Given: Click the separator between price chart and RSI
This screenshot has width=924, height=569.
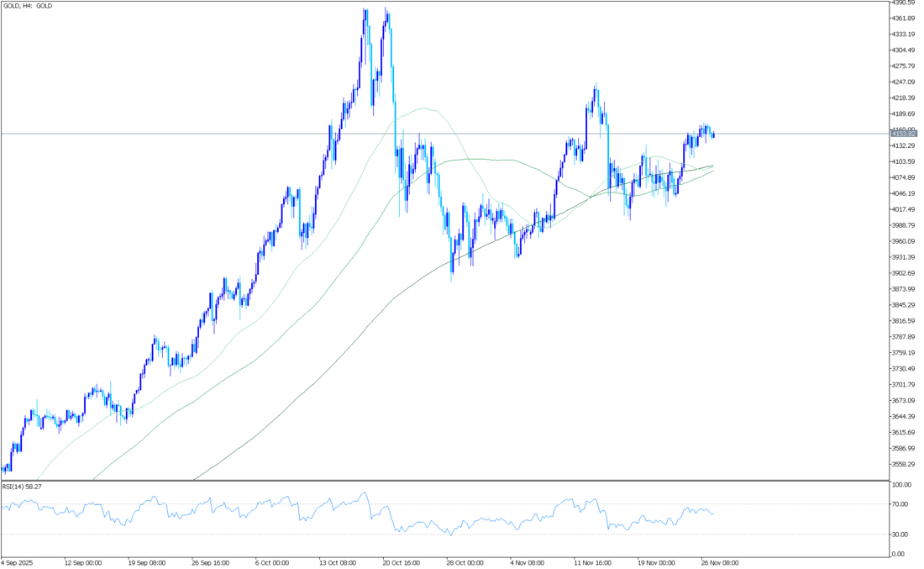Looking at the screenshot, I should 444,481.
